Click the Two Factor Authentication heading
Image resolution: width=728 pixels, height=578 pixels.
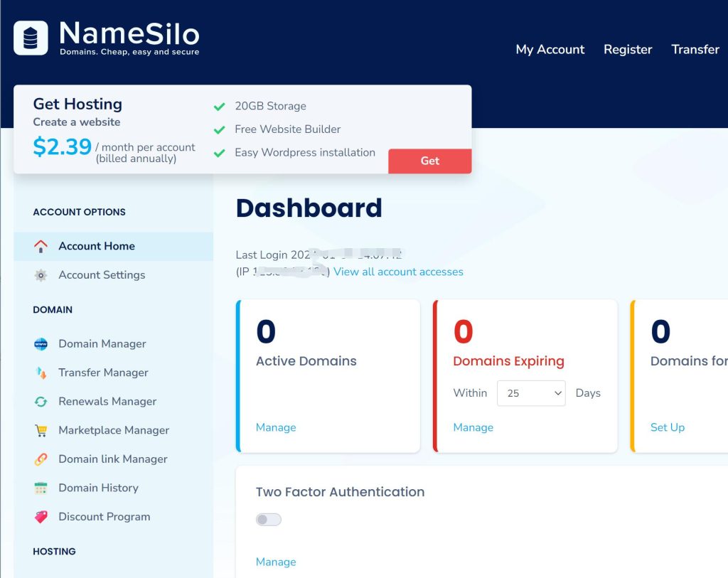tap(341, 492)
